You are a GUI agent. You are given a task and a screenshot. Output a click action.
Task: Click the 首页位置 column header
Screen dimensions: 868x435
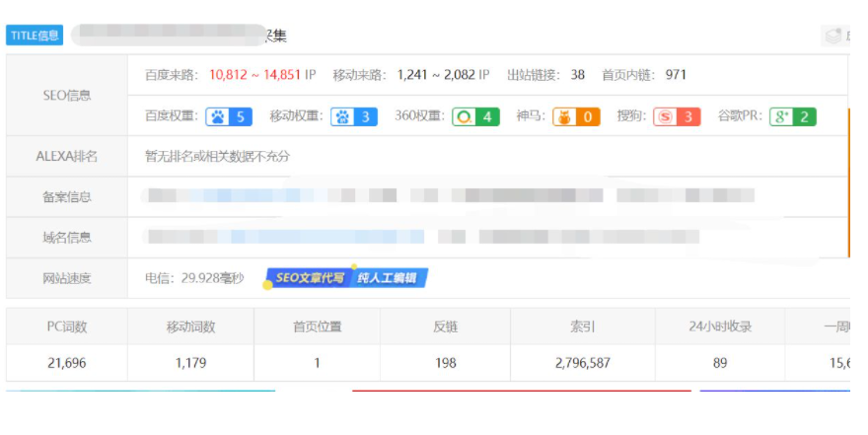318,327
